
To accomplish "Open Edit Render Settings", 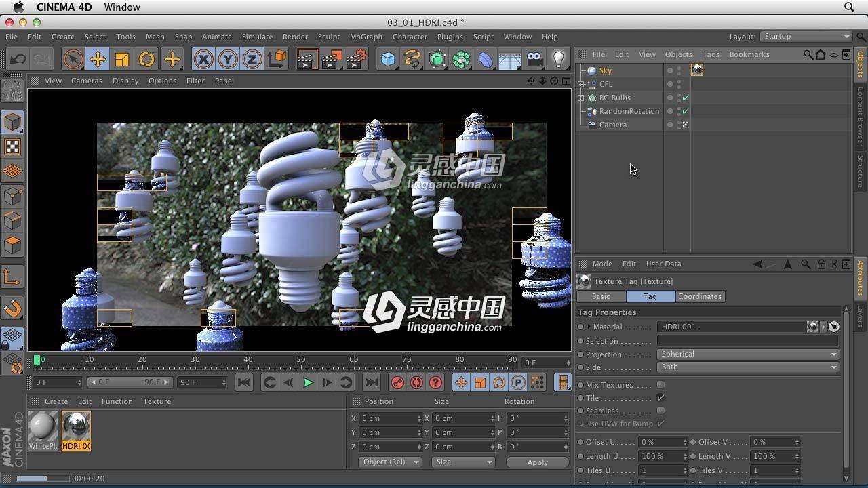I will (x=357, y=59).
